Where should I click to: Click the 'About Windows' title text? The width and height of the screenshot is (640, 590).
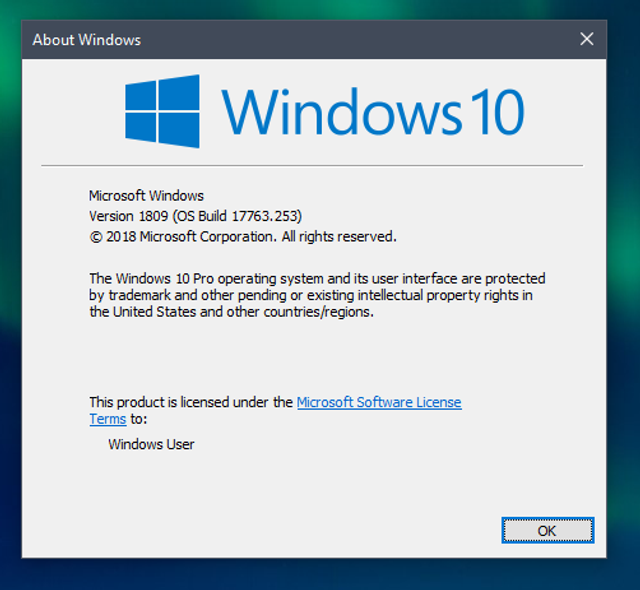click(x=87, y=40)
